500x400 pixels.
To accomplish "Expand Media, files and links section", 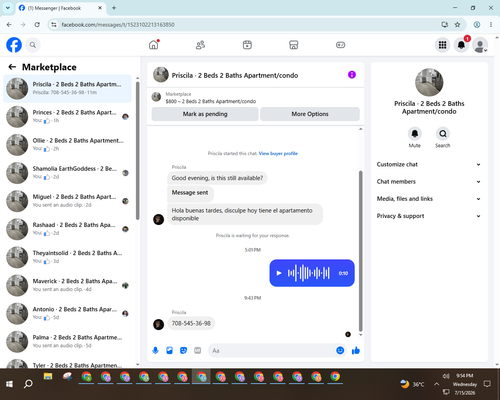I will pyautogui.click(x=429, y=199).
